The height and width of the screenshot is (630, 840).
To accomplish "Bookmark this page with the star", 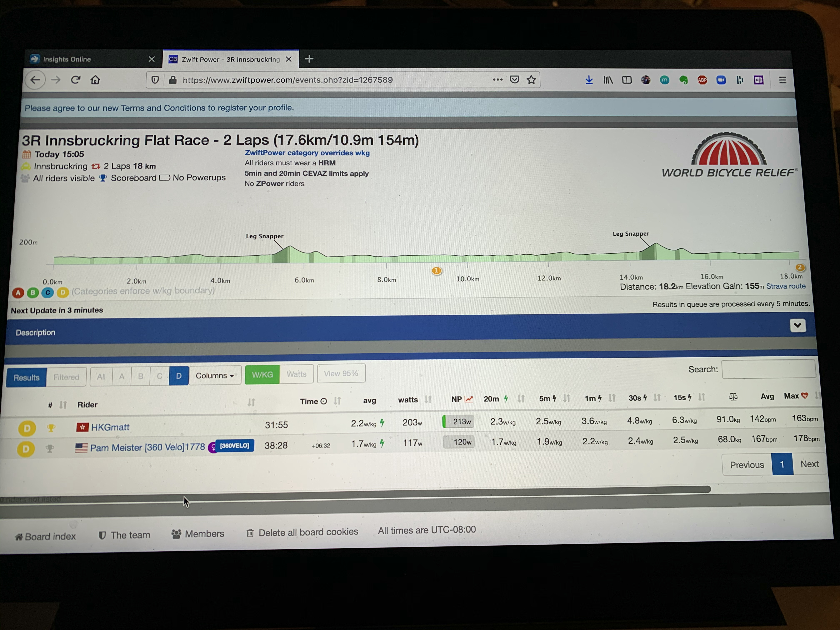I will 531,79.
